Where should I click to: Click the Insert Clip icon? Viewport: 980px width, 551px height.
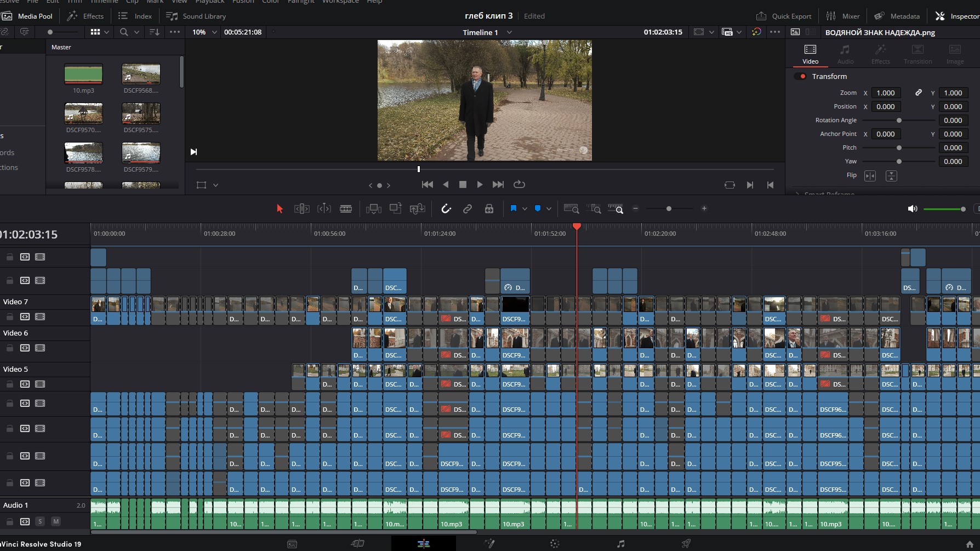pyautogui.click(x=374, y=208)
